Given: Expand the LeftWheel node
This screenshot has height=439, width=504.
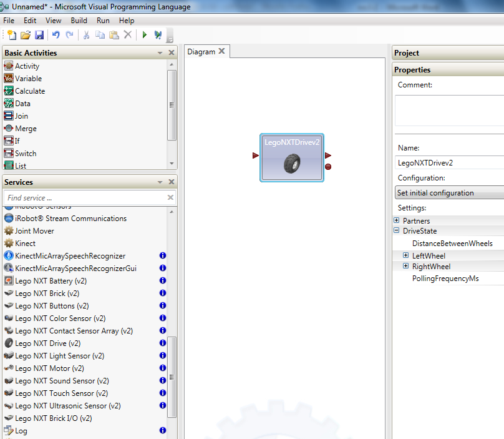Looking at the screenshot, I should (406, 255).
